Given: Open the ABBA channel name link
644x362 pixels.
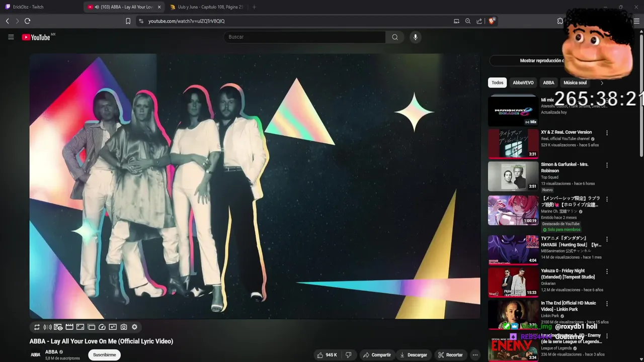Looking at the screenshot, I should point(51,352).
